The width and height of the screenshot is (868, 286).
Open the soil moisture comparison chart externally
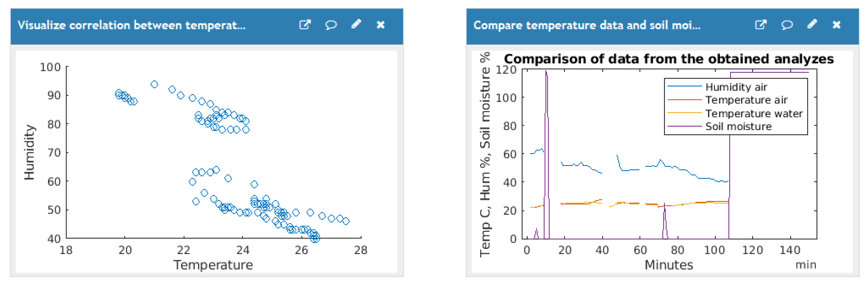761,25
